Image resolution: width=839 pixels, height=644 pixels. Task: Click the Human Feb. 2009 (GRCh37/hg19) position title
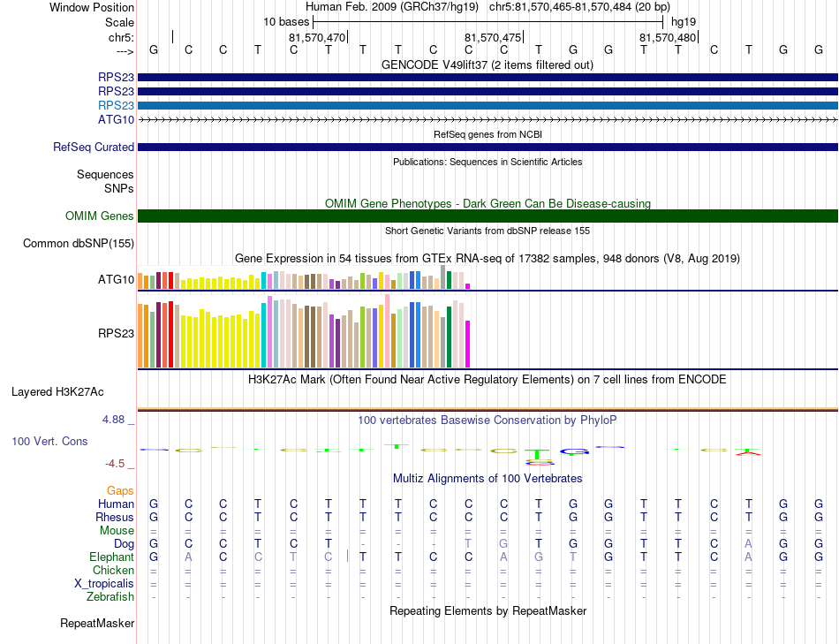tap(391, 7)
